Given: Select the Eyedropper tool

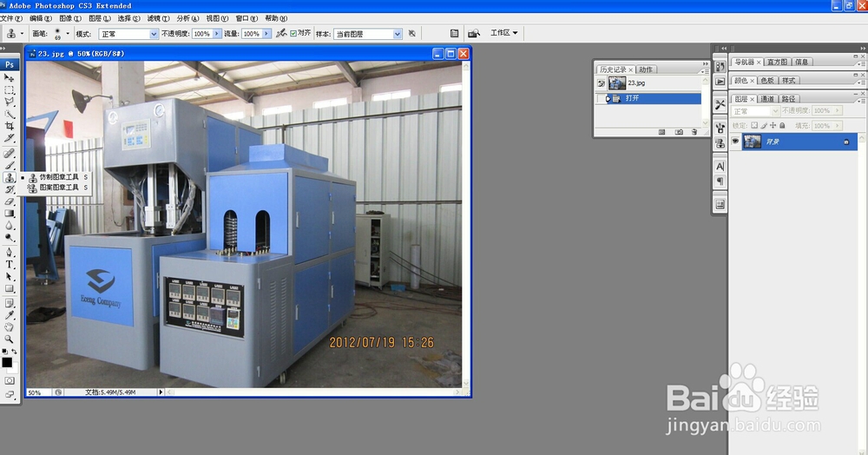Looking at the screenshot, I should coord(9,315).
